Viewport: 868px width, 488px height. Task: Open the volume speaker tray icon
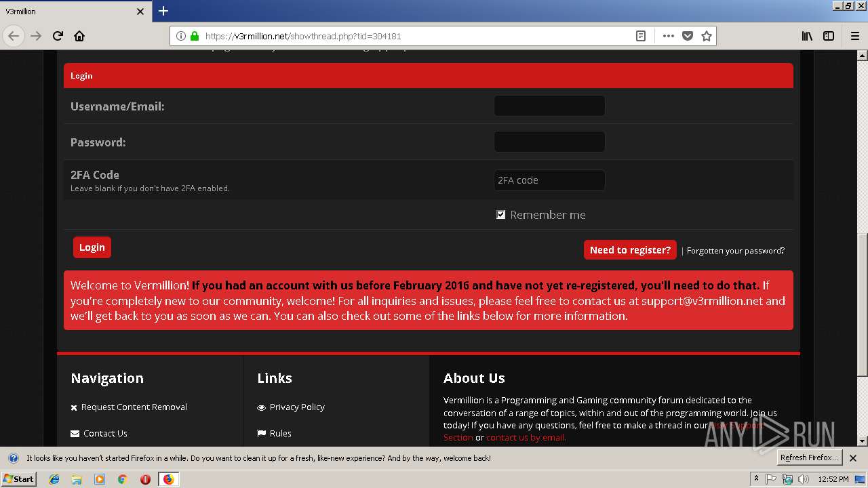804,479
